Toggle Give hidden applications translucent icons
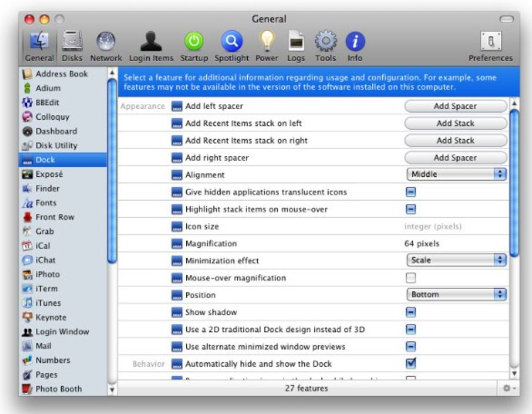Image resolution: width=532 pixels, height=414 pixels. 410,192
